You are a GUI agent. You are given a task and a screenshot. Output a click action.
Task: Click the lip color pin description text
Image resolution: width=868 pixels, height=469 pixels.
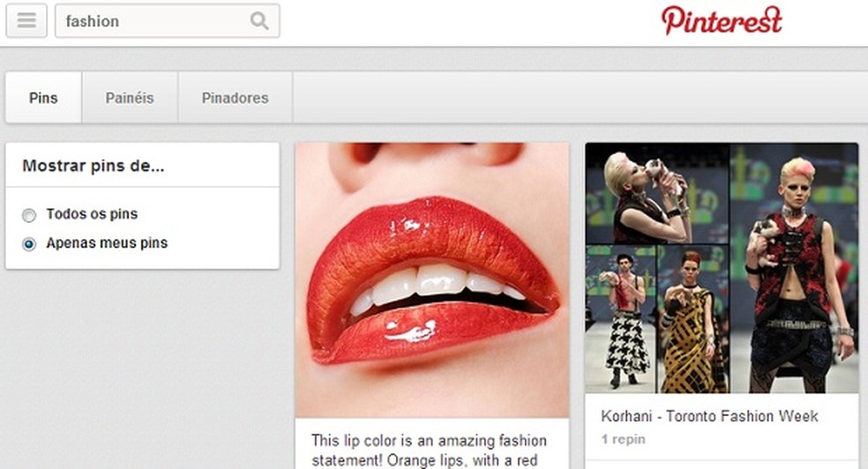point(429,450)
